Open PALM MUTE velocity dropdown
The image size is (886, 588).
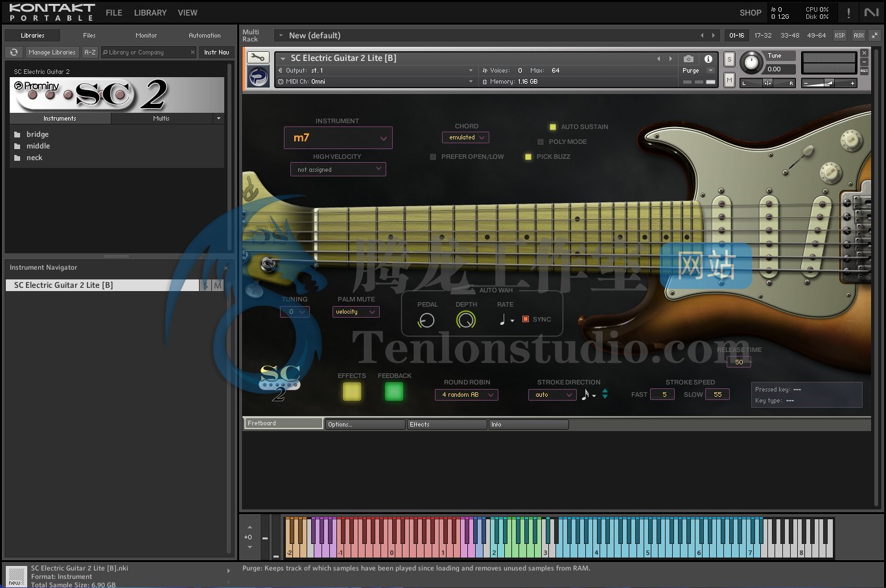pos(356,312)
